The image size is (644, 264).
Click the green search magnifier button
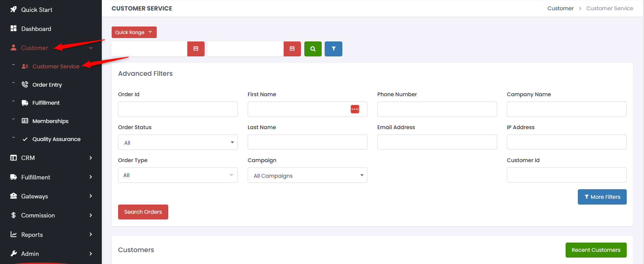(313, 49)
